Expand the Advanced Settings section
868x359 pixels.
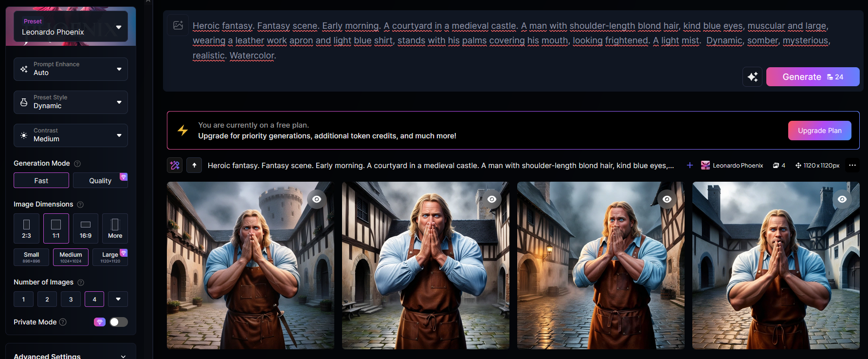point(71,356)
